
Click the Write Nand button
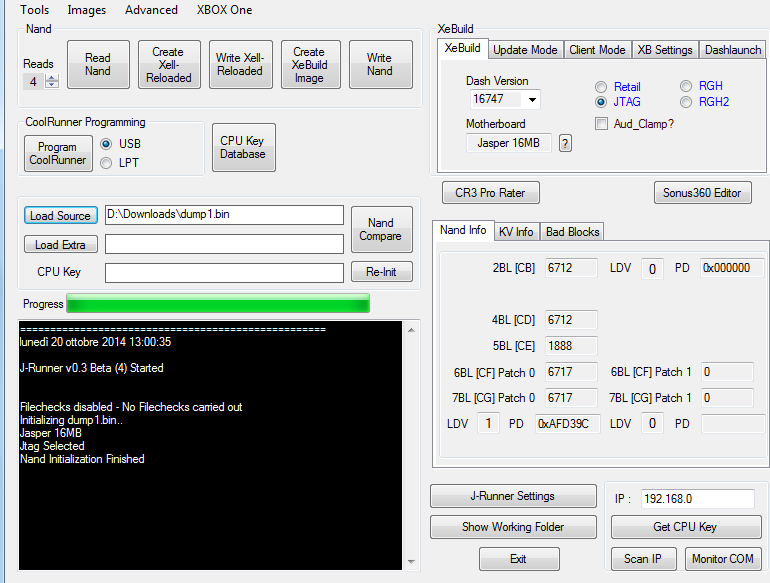pyautogui.click(x=380, y=64)
